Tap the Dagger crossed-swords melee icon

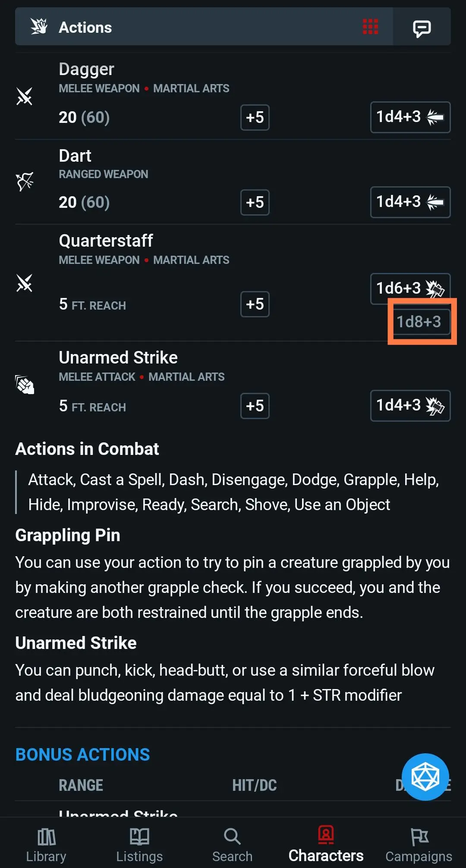(x=25, y=96)
